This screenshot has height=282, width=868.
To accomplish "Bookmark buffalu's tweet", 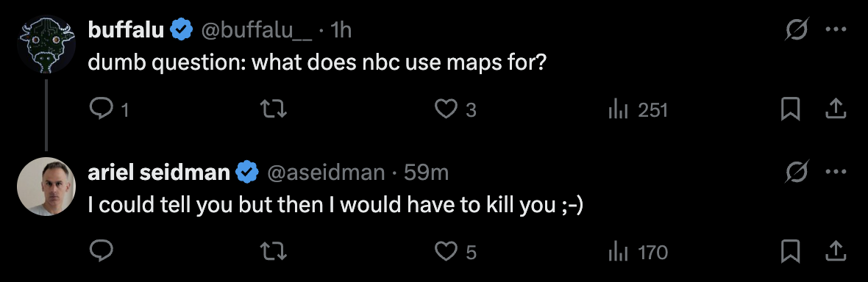I will tap(791, 110).
